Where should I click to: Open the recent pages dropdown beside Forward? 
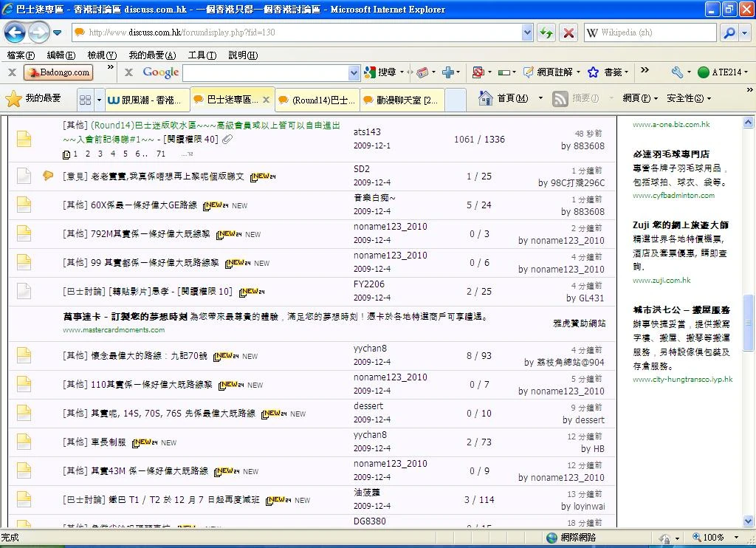coord(58,32)
